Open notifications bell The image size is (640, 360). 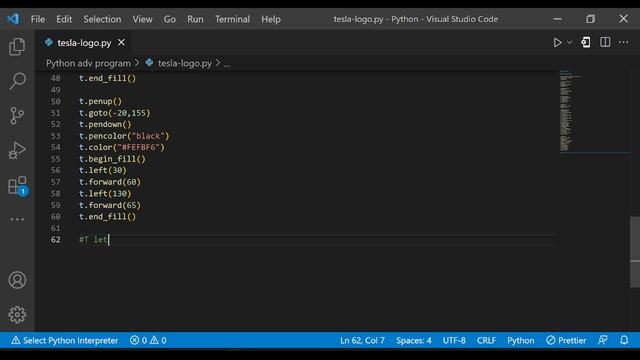point(624,340)
